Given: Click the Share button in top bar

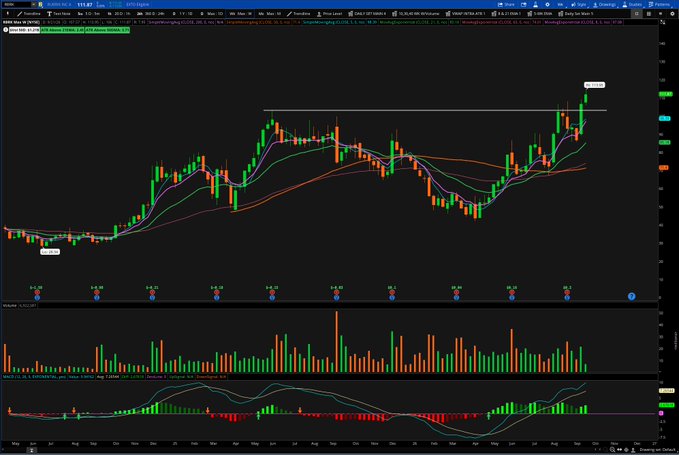Looking at the screenshot, I should (x=506, y=4).
